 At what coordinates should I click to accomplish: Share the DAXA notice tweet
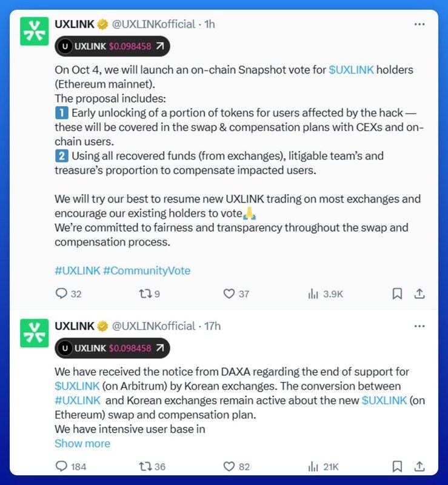pos(419,466)
